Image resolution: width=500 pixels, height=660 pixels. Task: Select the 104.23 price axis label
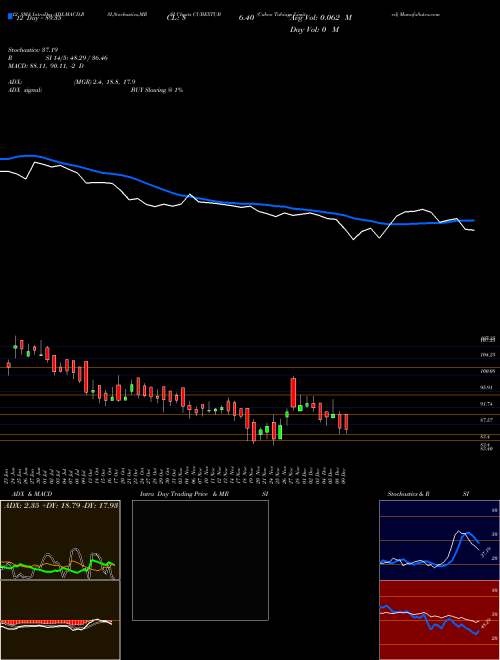point(487,355)
